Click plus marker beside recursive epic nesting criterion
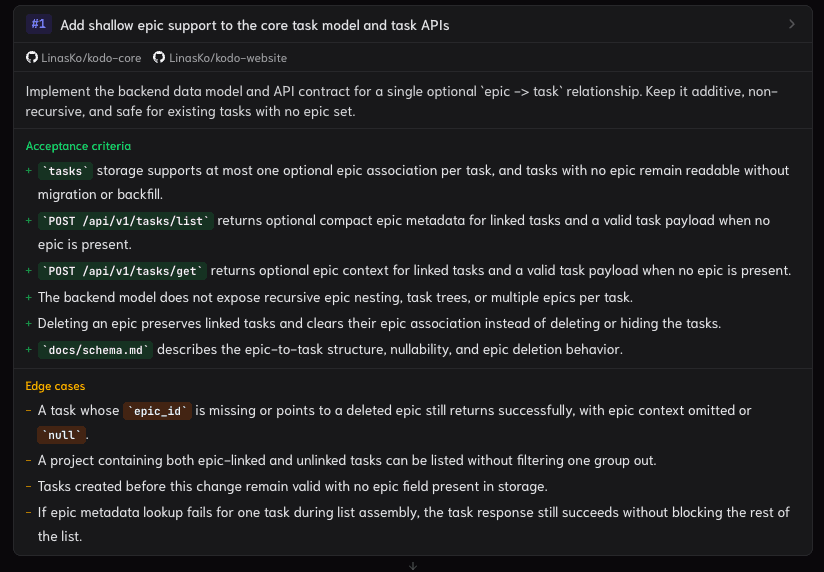 (29, 298)
